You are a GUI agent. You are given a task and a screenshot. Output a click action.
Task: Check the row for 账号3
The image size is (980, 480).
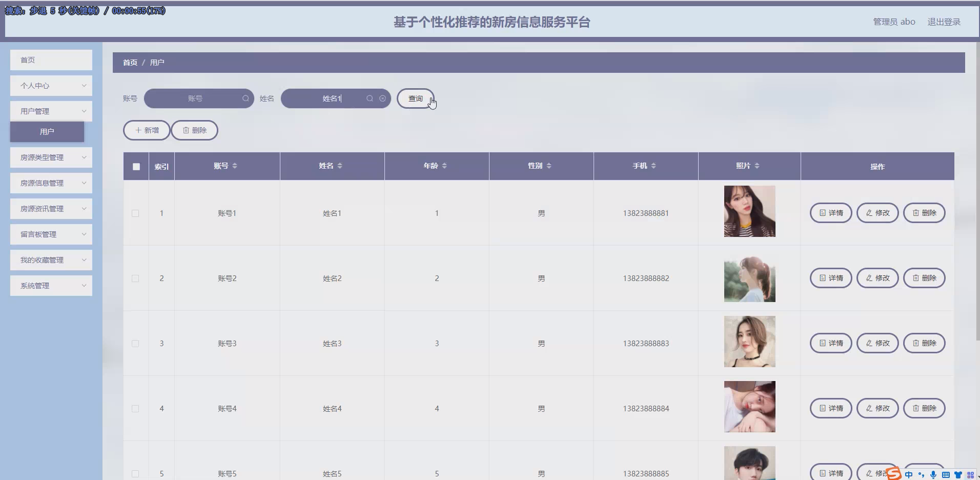(135, 344)
